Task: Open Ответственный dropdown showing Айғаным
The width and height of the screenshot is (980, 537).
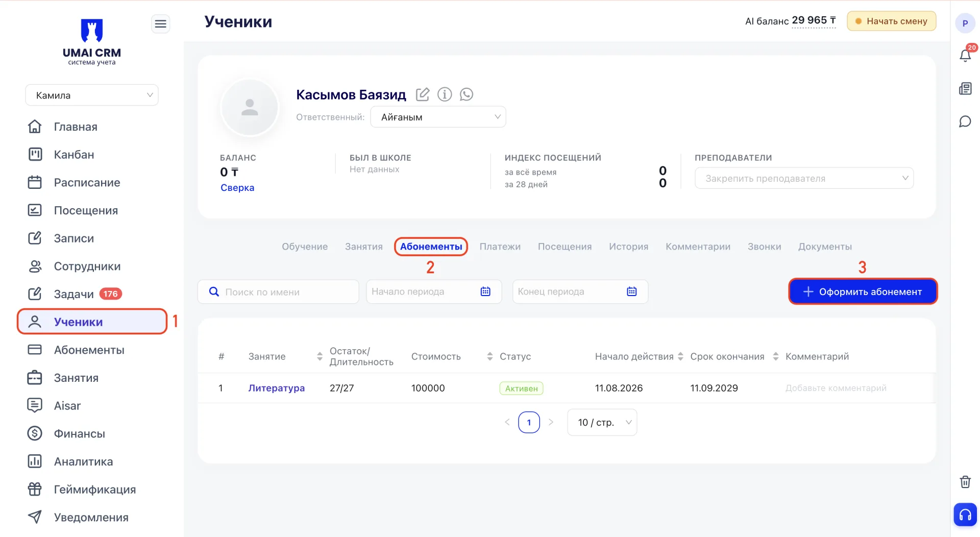Action: tap(438, 117)
